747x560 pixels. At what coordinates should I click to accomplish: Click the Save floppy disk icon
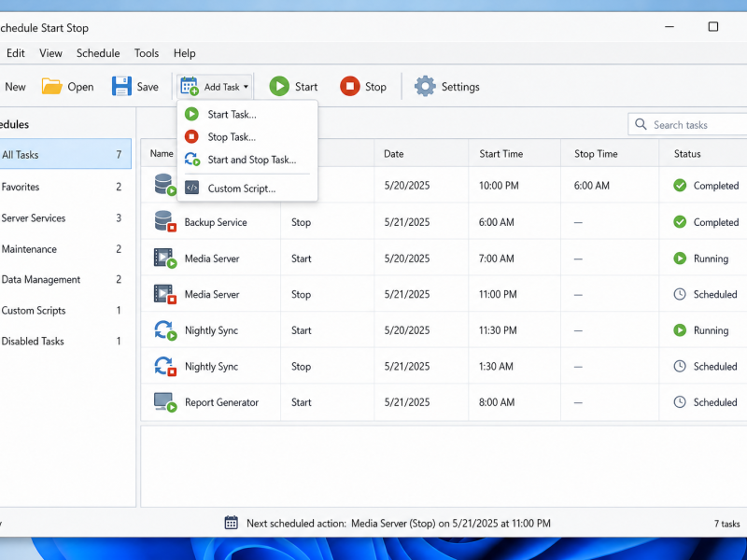121,87
